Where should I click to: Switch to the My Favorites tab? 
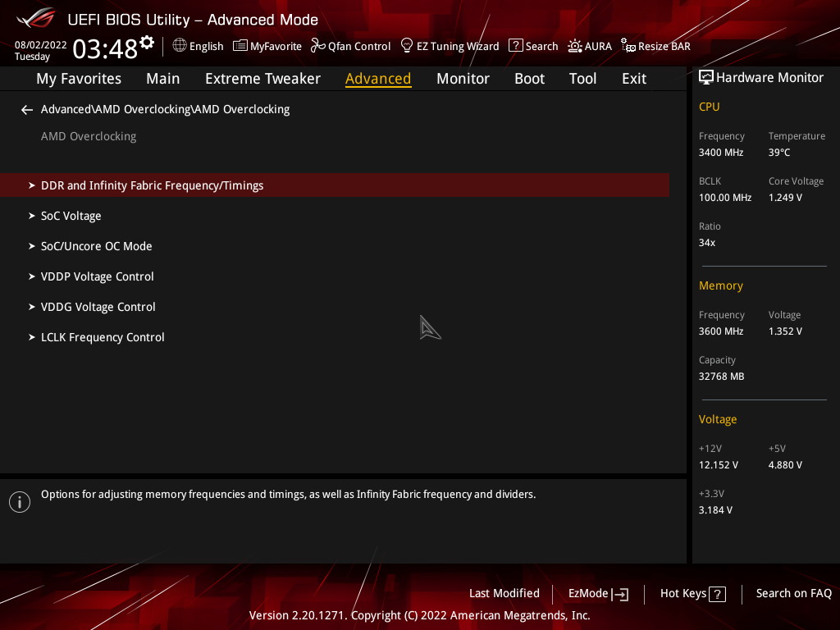[x=79, y=79]
